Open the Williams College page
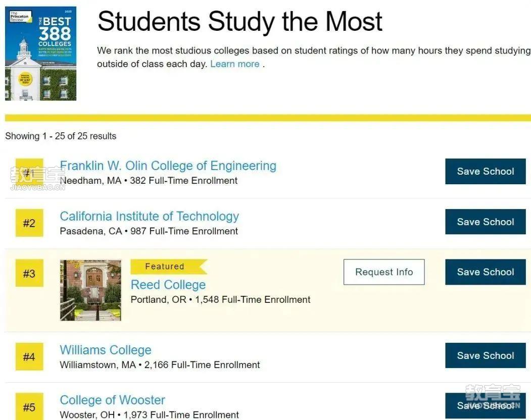 click(106, 350)
